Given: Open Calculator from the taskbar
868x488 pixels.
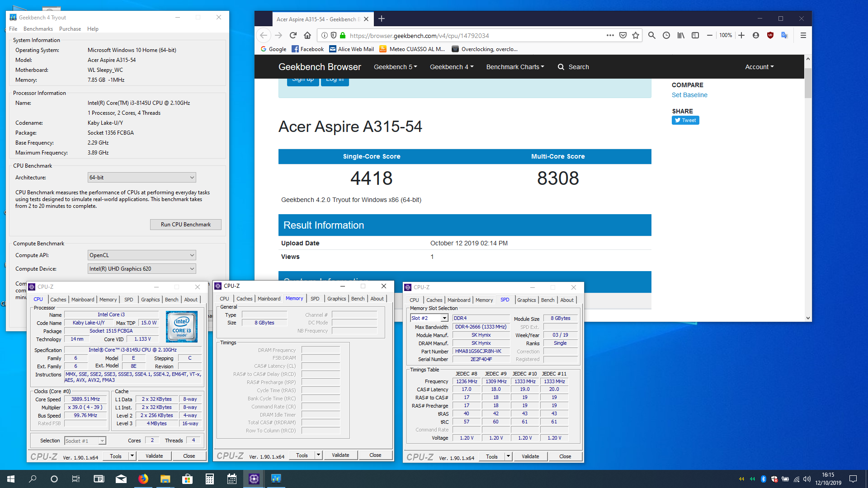Looking at the screenshot, I should (209, 479).
